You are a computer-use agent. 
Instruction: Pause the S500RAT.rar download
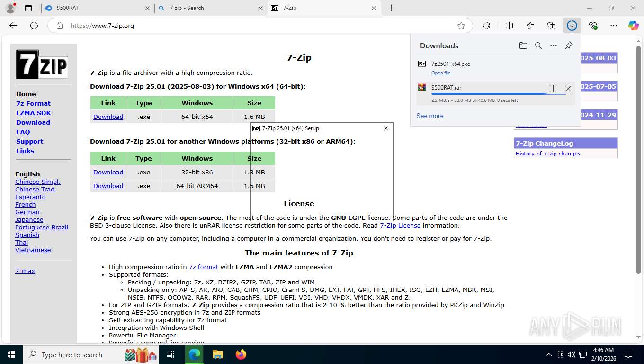[x=552, y=89]
